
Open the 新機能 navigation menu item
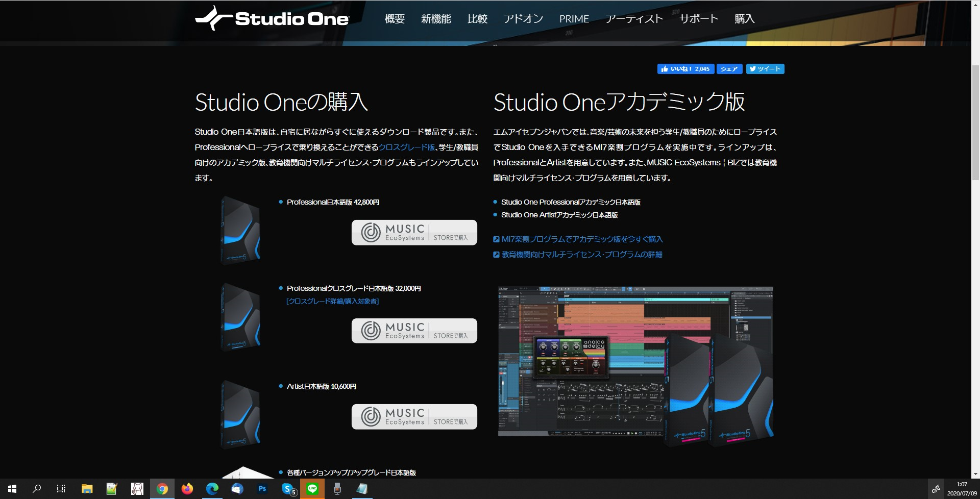[436, 19]
